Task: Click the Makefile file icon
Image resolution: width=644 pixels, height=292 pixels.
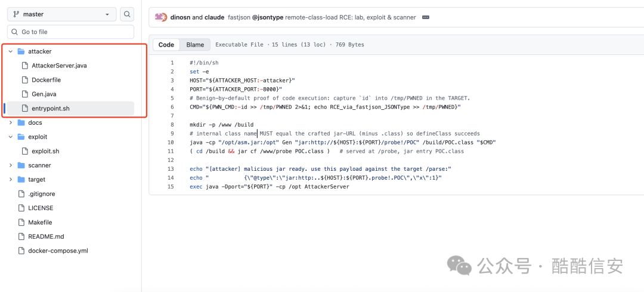Action: tap(21, 222)
